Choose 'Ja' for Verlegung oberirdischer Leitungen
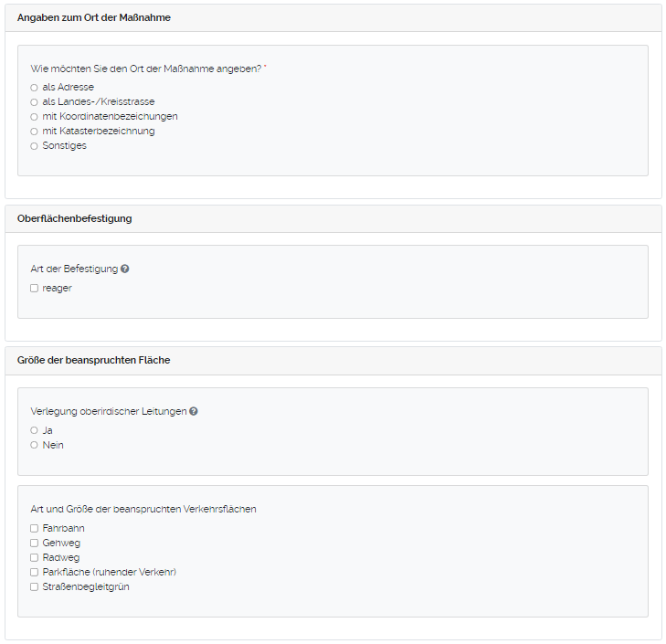Image resolution: width=666 pixels, height=644 pixels. tap(34, 430)
